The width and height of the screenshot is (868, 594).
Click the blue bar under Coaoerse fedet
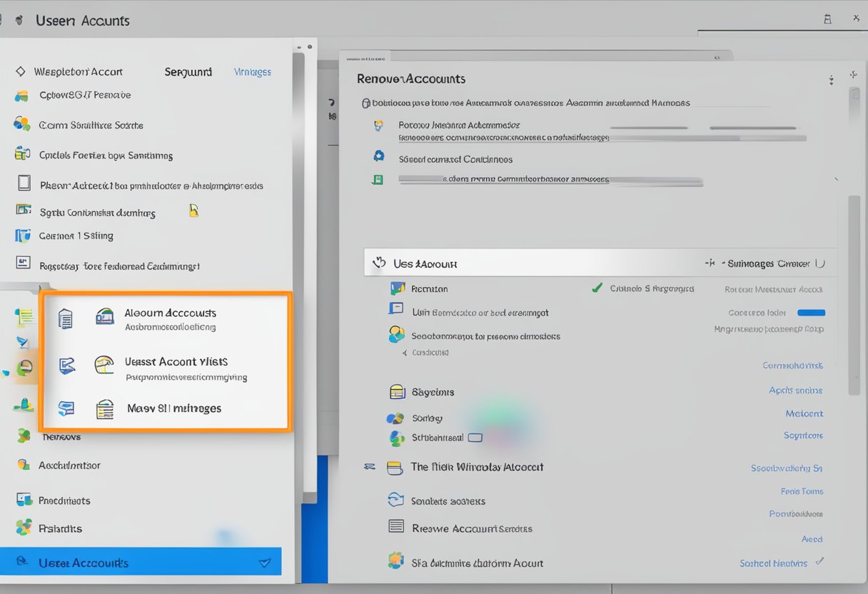tap(810, 313)
